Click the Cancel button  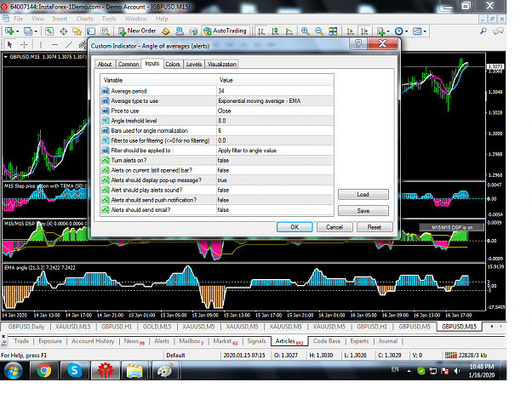(335, 227)
